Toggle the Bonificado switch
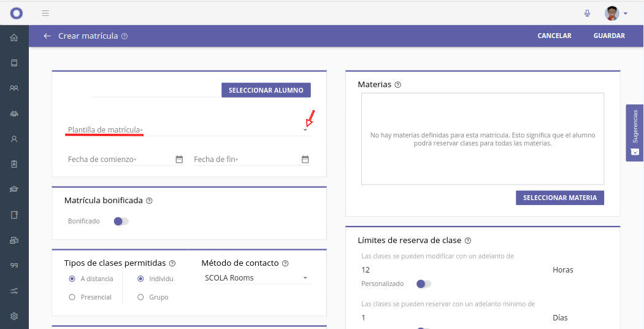Image resolution: width=644 pixels, height=329 pixels. [x=121, y=221]
